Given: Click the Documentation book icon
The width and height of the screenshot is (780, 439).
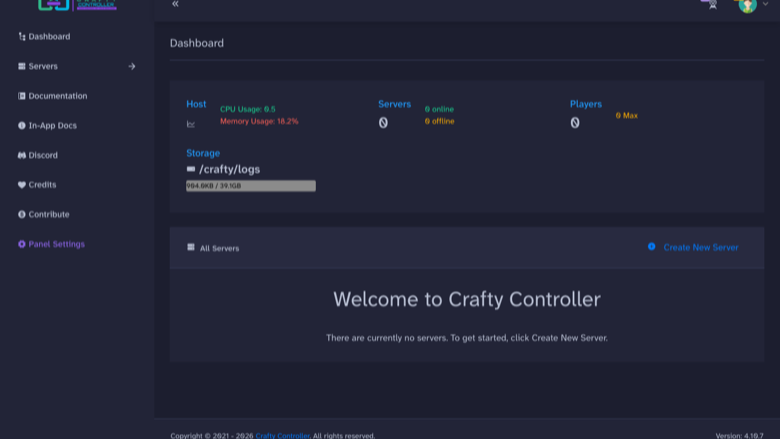Looking at the screenshot, I should (22, 95).
